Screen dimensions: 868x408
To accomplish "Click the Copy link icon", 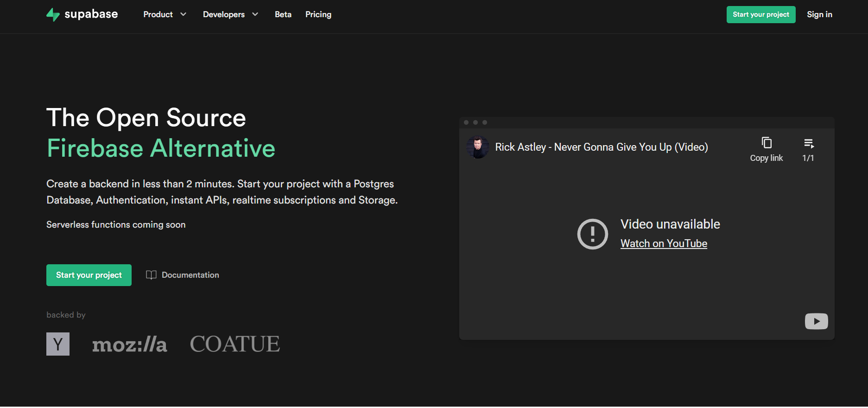I will pyautogui.click(x=767, y=143).
